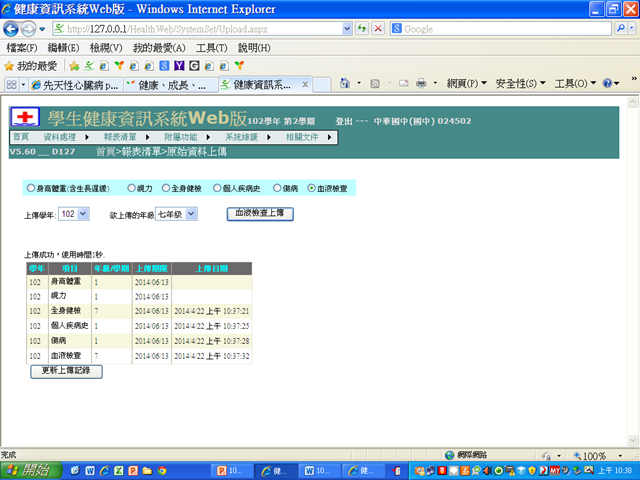This screenshot has width=640, height=480.
Task: Open the 我的最愛(A) menu
Action: coord(159,48)
